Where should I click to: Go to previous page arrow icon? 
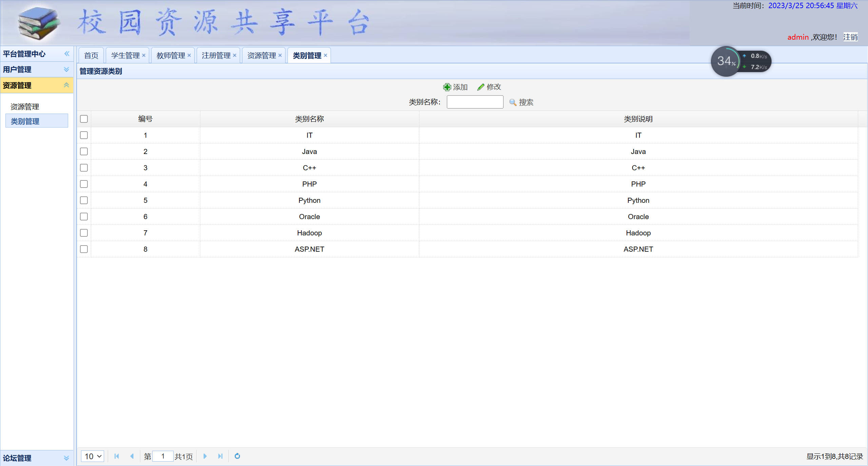click(132, 456)
